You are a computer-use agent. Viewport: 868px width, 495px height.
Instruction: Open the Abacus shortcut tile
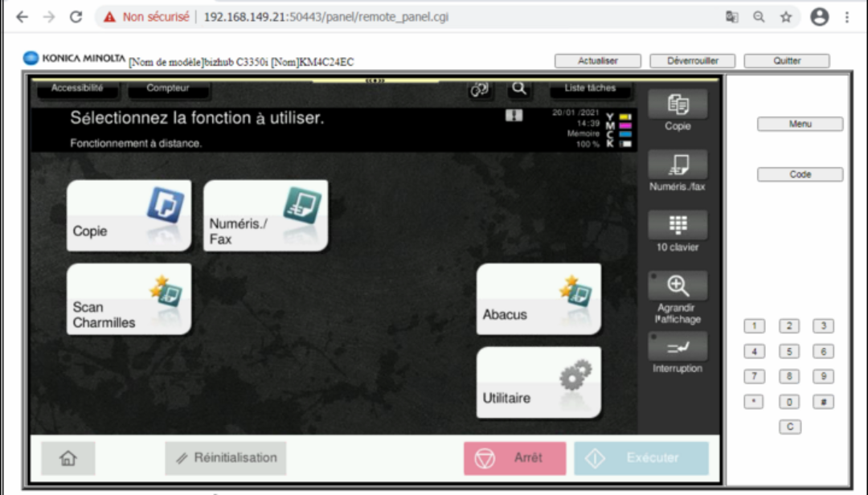(x=538, y=299)
